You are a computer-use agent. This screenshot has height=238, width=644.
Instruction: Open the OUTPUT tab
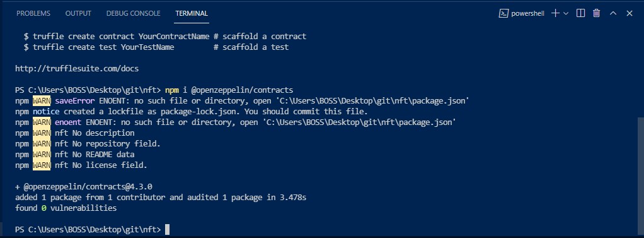pyautogui.click(x=78, y=14)
